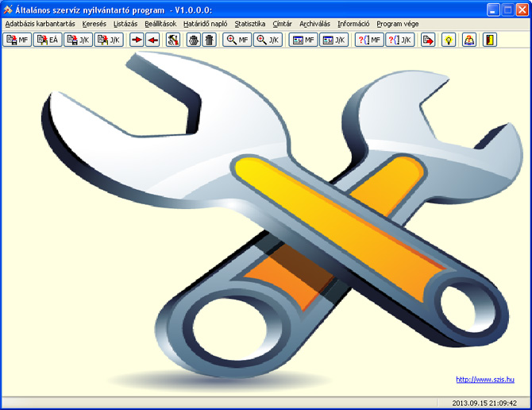The image size is (532, 410).
Task: Click the 2013.09.15 21:09:42 status bar date
Action: (484, 403)
